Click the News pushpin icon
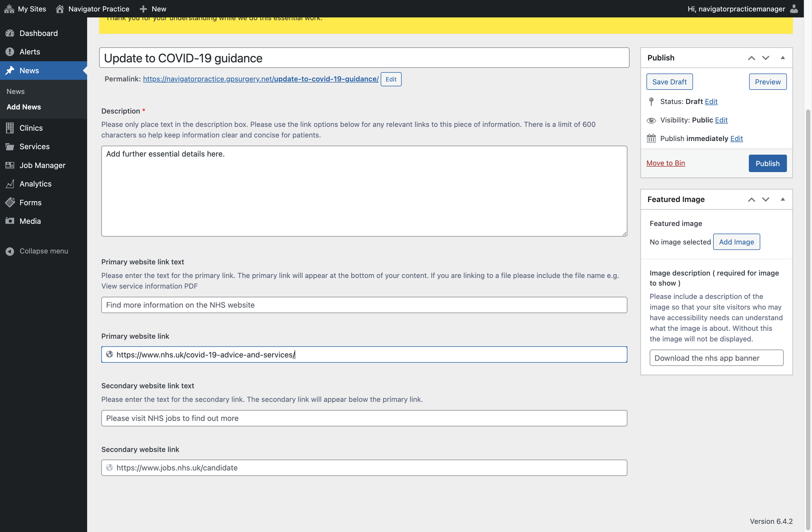 tap(10, 70)
